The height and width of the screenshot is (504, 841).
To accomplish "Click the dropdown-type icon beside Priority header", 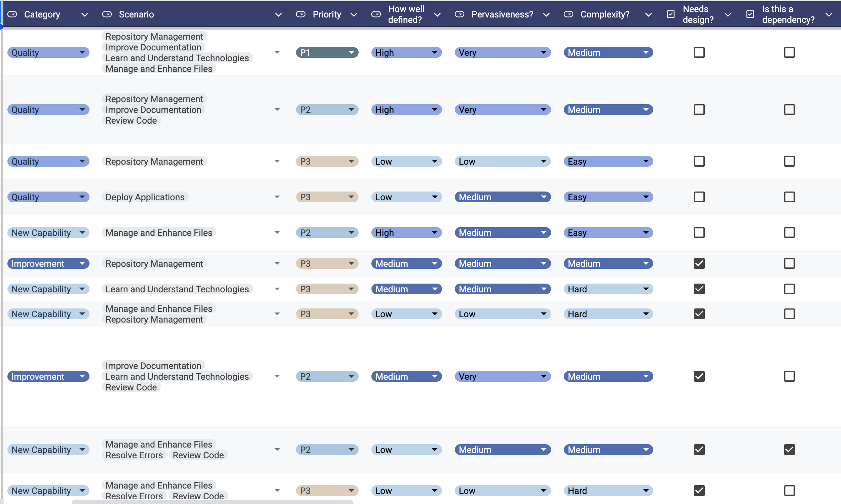I will point(300,14).
